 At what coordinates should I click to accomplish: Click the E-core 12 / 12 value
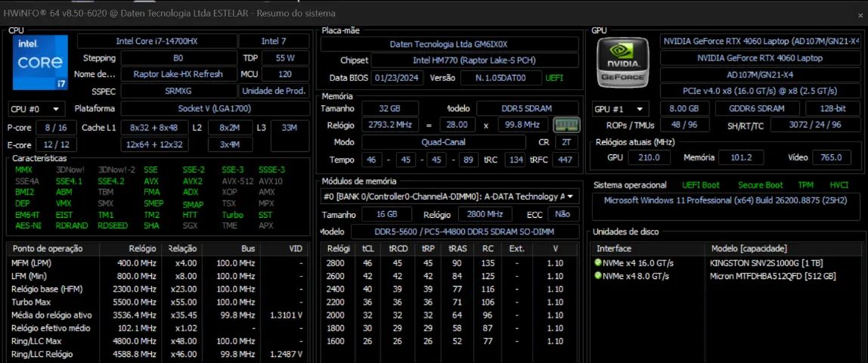click(56, 145)
